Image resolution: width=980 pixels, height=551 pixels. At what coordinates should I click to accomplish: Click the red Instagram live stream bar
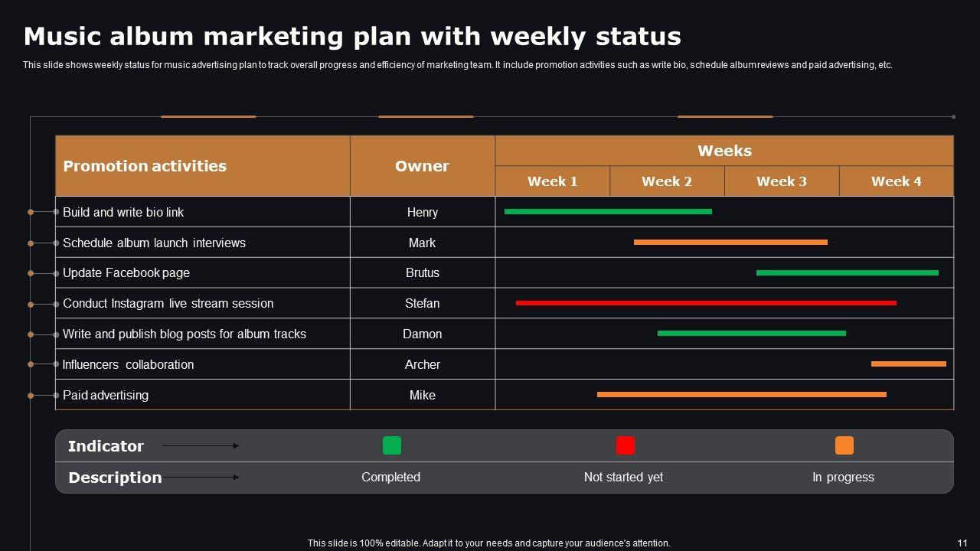705,303
